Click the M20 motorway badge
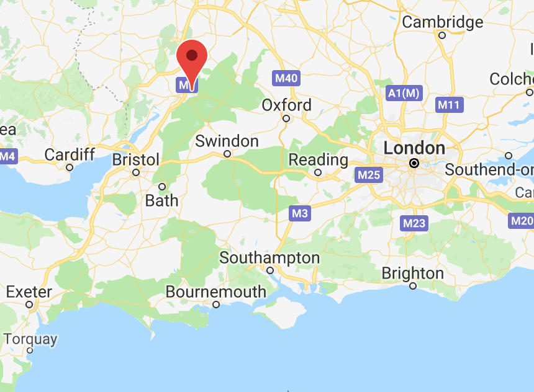Image resolution: width=534 pixels, height=392 pixels. (x=521, y=221)
